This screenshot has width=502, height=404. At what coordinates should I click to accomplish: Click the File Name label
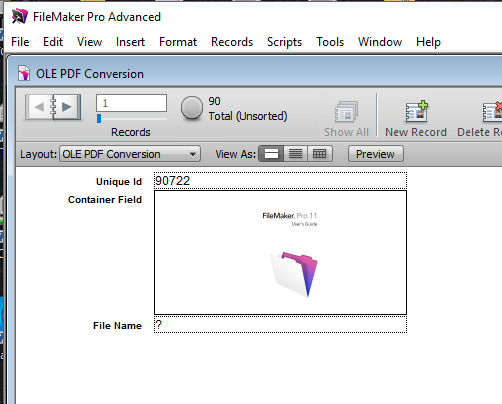117,326
